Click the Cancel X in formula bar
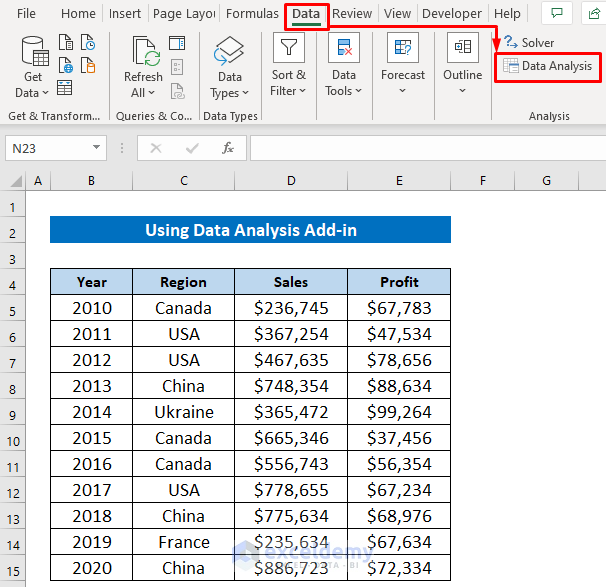Viewport: 606px width, 587px height. (x=156, y=148)
